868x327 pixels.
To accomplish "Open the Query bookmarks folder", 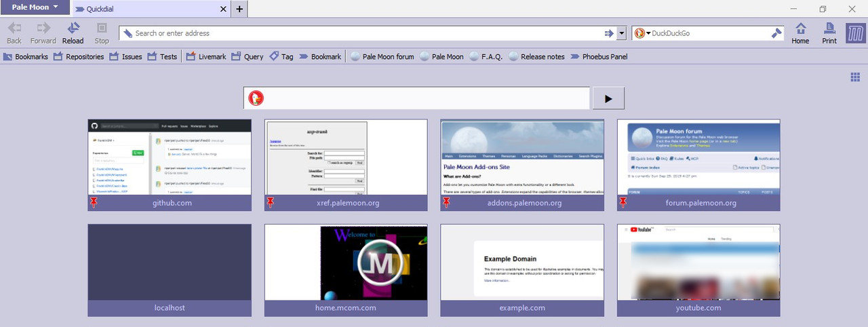I will click(x=247, y=57).
